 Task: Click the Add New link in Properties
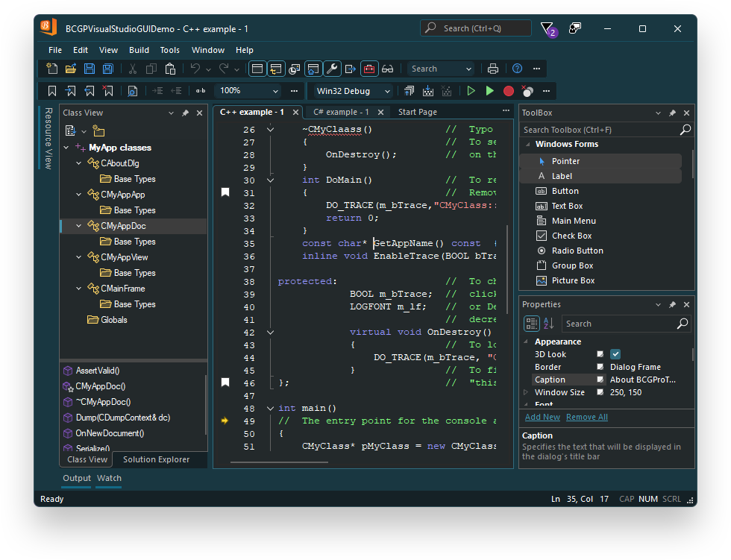point(542,417)
